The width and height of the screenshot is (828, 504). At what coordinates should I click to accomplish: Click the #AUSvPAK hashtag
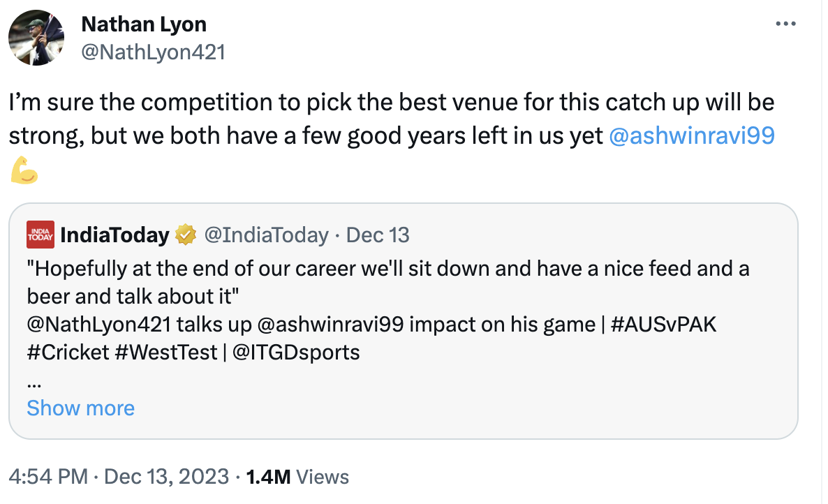[663, 325]
